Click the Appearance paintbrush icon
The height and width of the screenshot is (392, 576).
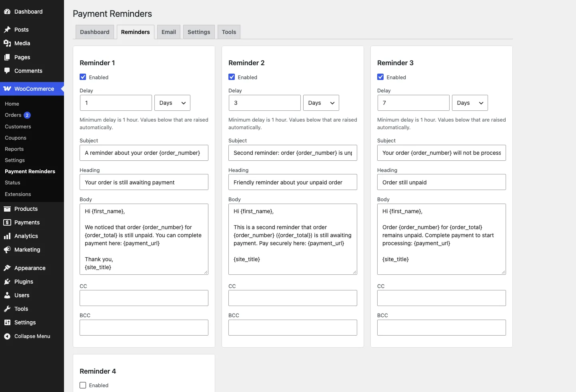pyautogui.click(x=7, y=268)
